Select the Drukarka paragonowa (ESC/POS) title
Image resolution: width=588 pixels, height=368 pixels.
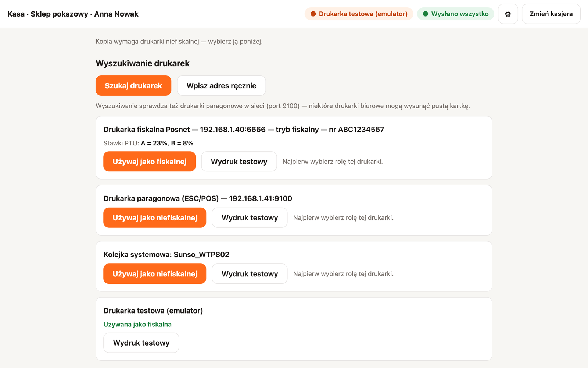198,199
